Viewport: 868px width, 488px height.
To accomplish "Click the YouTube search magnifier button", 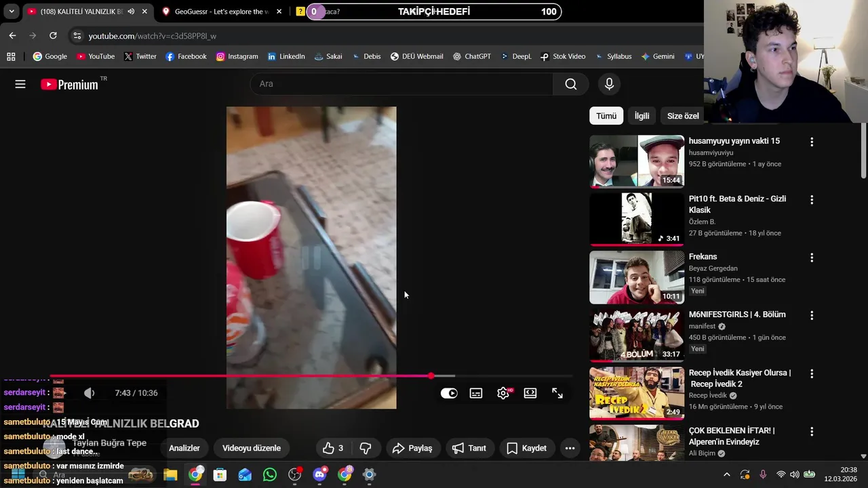I will 571,84.
